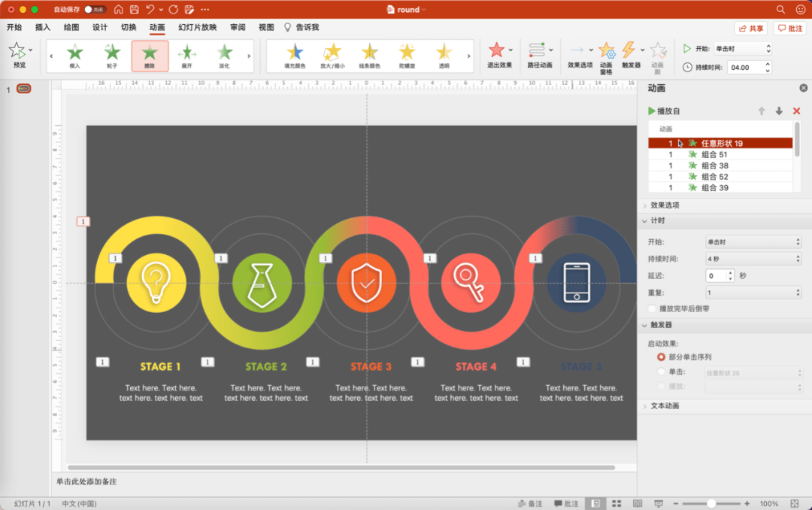This screenshot has width=812, height=510.
Task: Switch to the 幻灯片放映 tab
Action: 197,28
